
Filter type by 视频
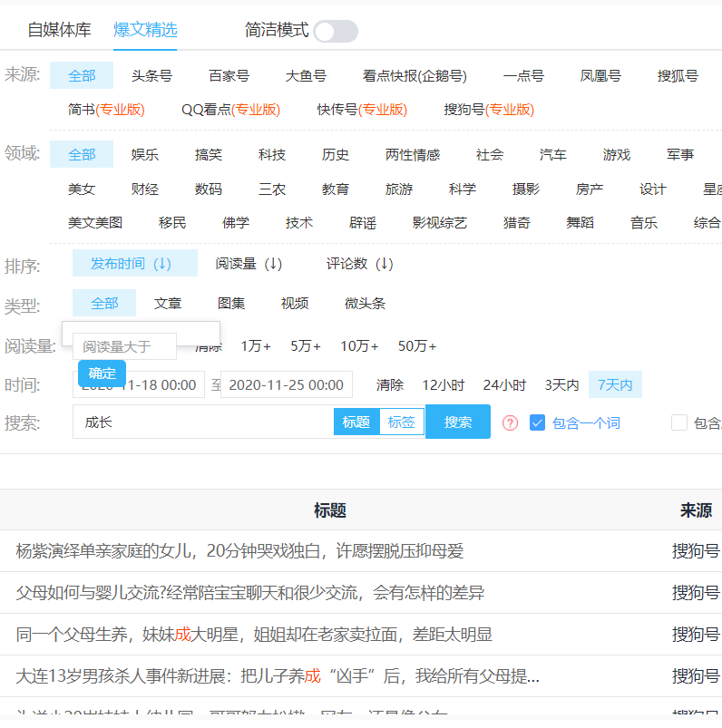click(294, 304)
